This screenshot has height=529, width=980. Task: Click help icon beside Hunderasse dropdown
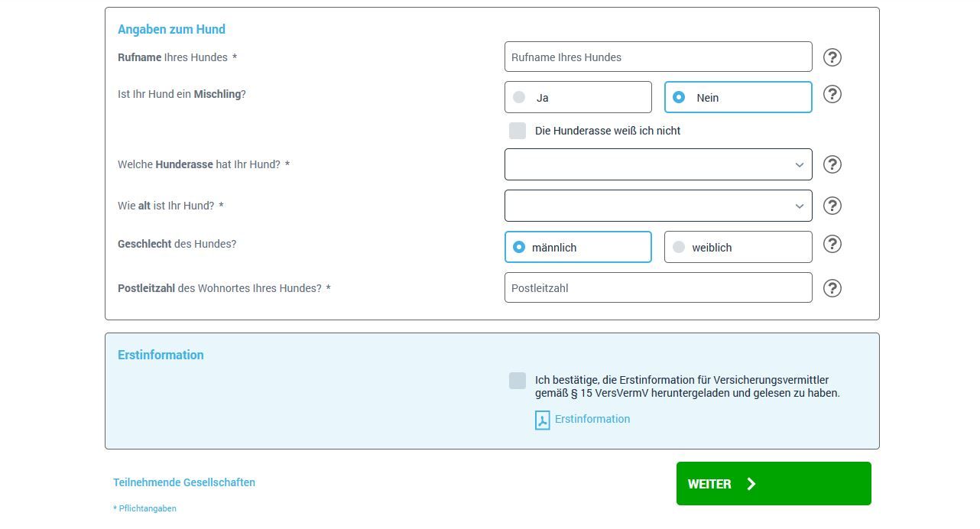point(832,164)
